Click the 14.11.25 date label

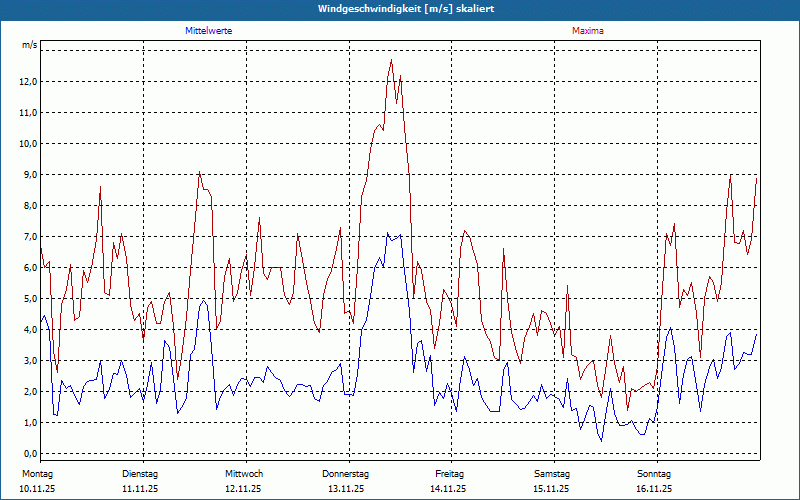click(448, 489)
